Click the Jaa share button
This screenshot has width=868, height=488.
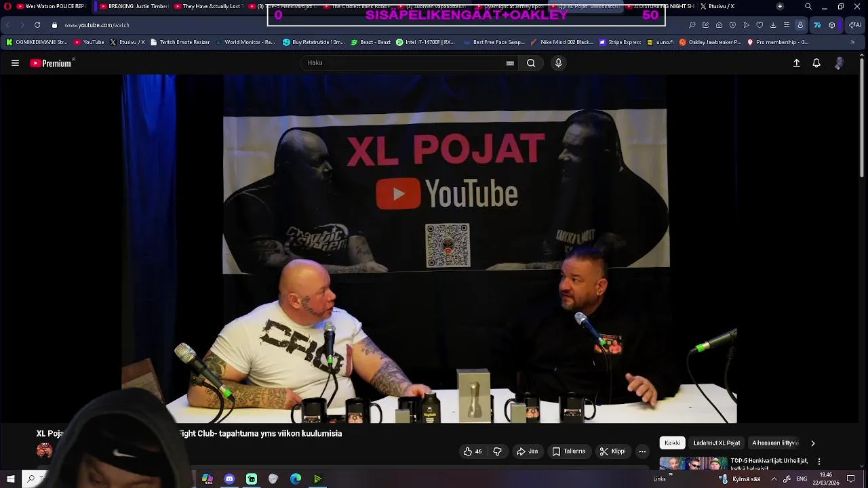527,451
